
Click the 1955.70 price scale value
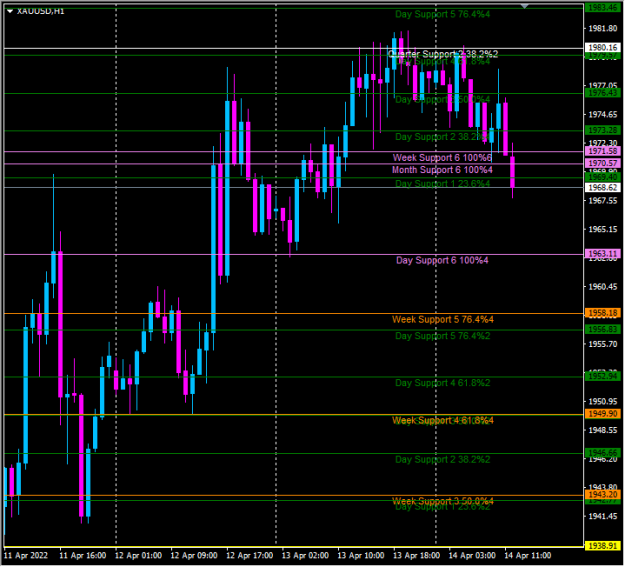click(x=603, y=344)
